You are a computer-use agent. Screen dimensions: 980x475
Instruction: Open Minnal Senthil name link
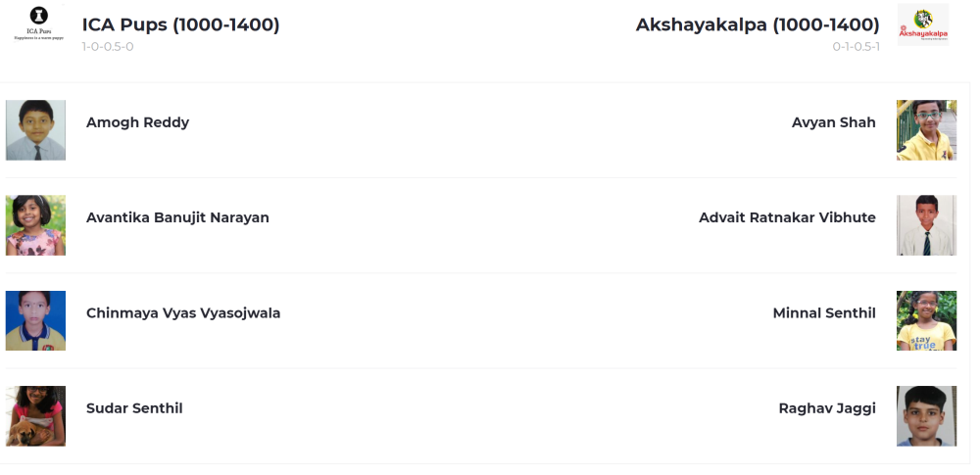click(x=824, y=313)
